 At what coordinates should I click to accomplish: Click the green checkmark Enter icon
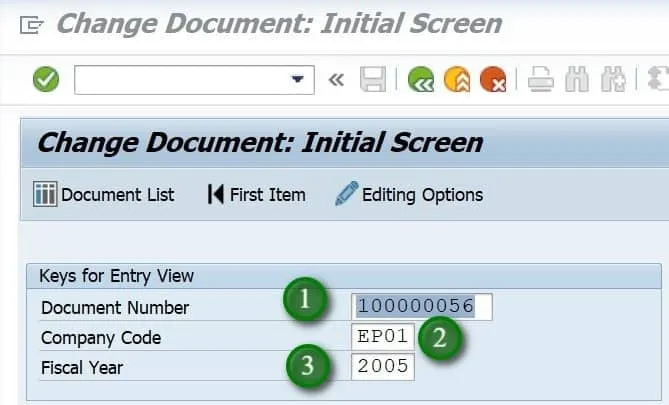[46, 79]
